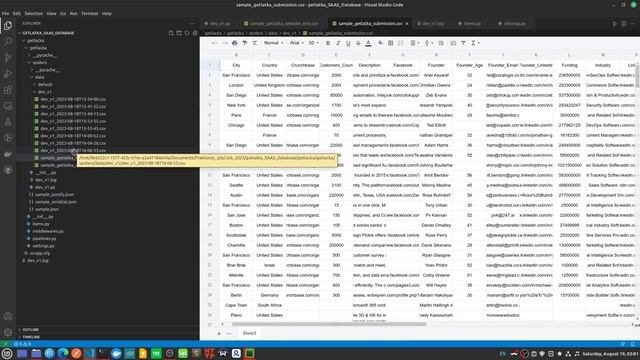Open the file manager from the taskbar
This screenshot has width=640, height=360.
tap(36, 353)
